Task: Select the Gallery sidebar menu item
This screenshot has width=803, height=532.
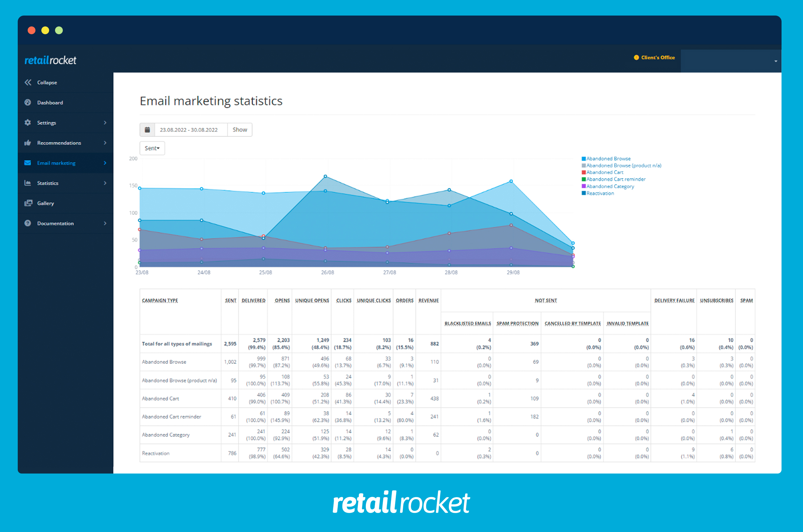Action: [x=45, y=203]
